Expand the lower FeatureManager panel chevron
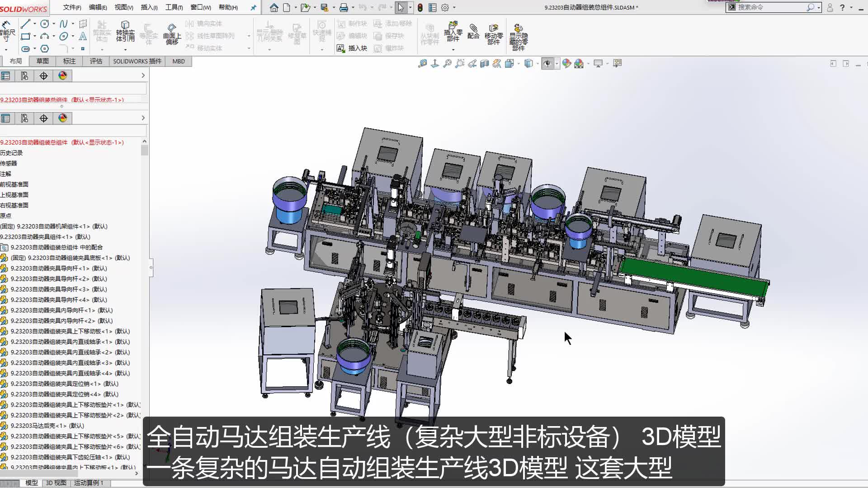This screenshot has width=868, height=488. tap(143, 118)
